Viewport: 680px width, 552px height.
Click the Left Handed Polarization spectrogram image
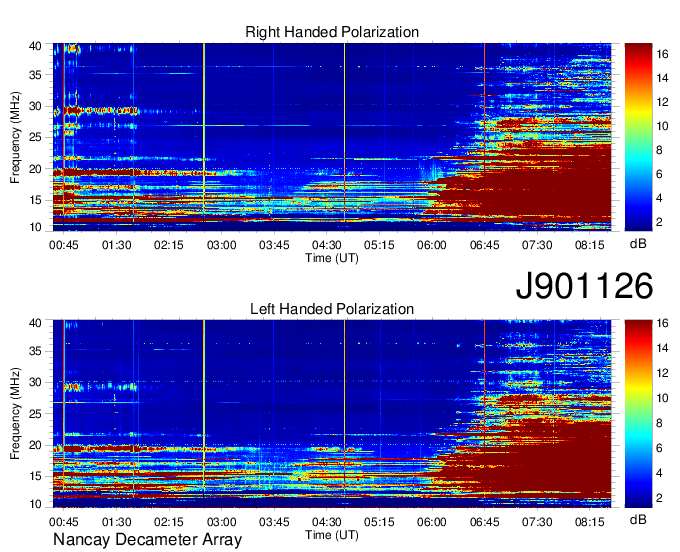pyautogui.click(x=332, y=414)
